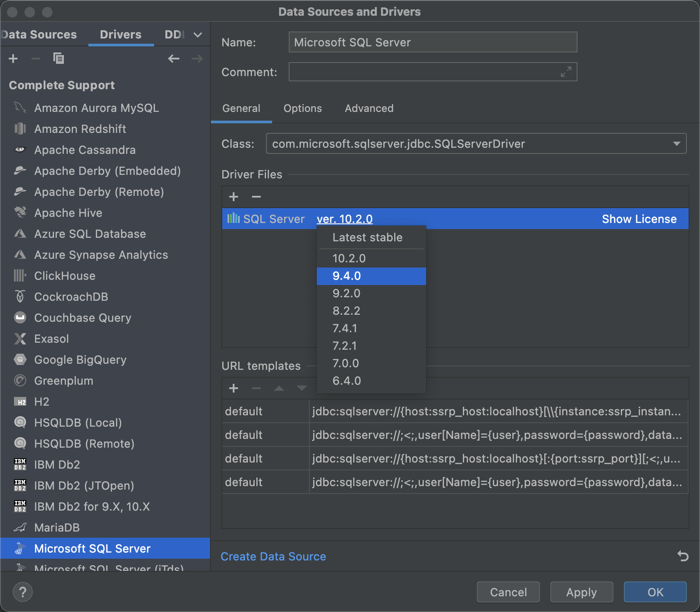Image resolution: width=700 pixels, height=612 pixels.
Task: Revert changes with the undo icon
Action: [x=683, y=556]
